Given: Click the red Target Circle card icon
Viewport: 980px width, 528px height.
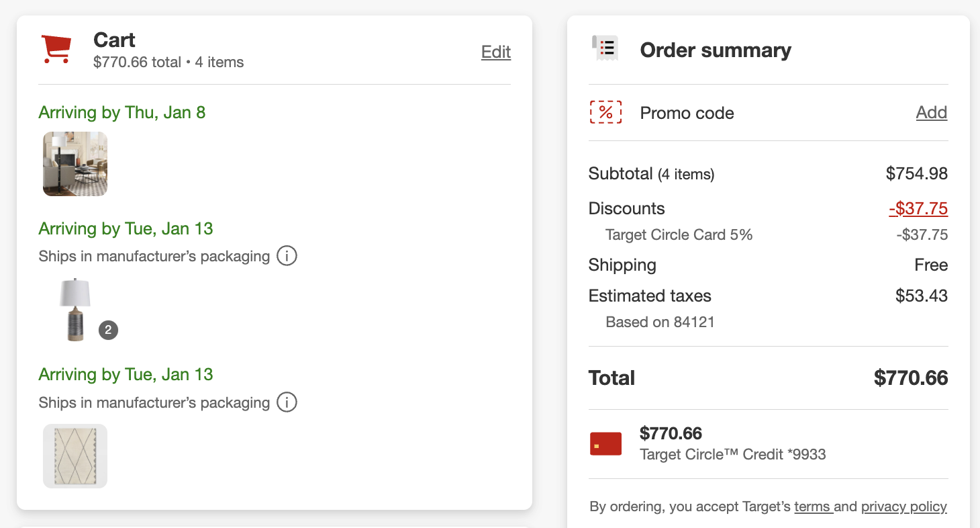Looking at the screenshot, I should point(605,444).
